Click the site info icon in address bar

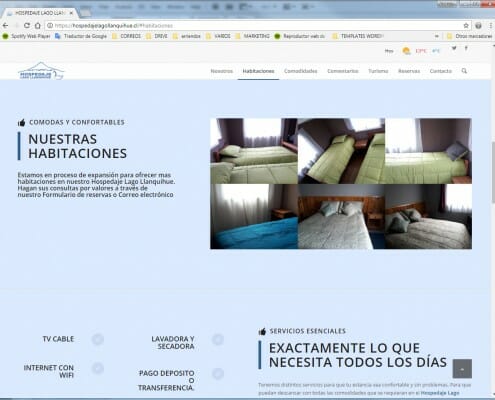pos(50,25)
